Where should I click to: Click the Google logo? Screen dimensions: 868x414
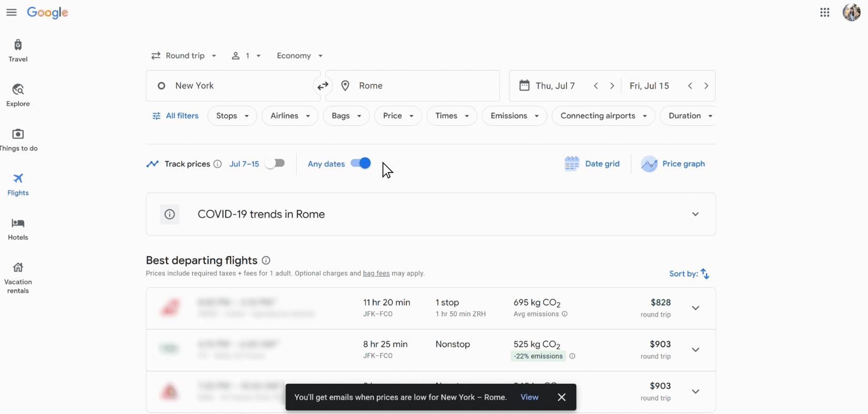[48, 13]
